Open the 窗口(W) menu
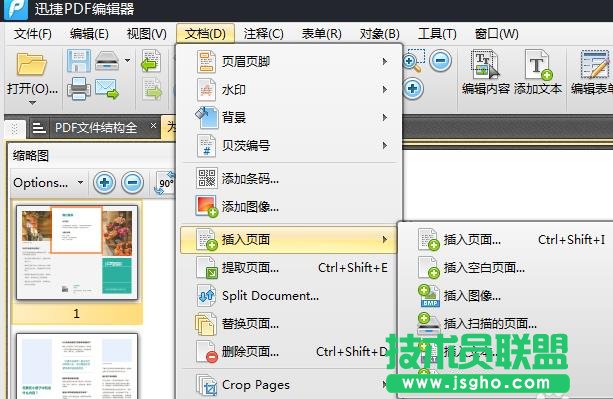 pos(496,34)
